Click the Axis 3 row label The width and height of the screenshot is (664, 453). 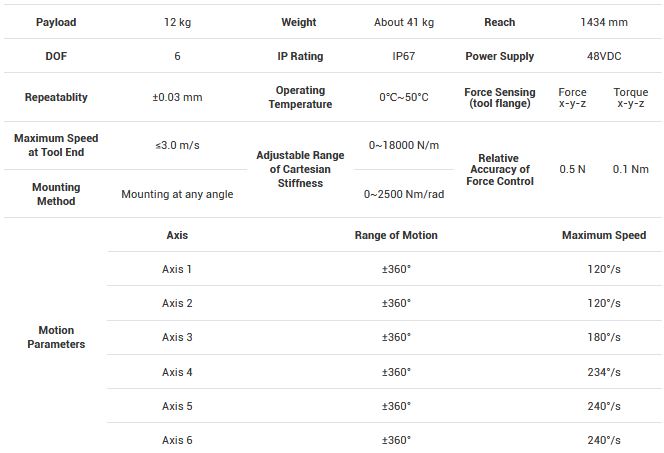177,338
